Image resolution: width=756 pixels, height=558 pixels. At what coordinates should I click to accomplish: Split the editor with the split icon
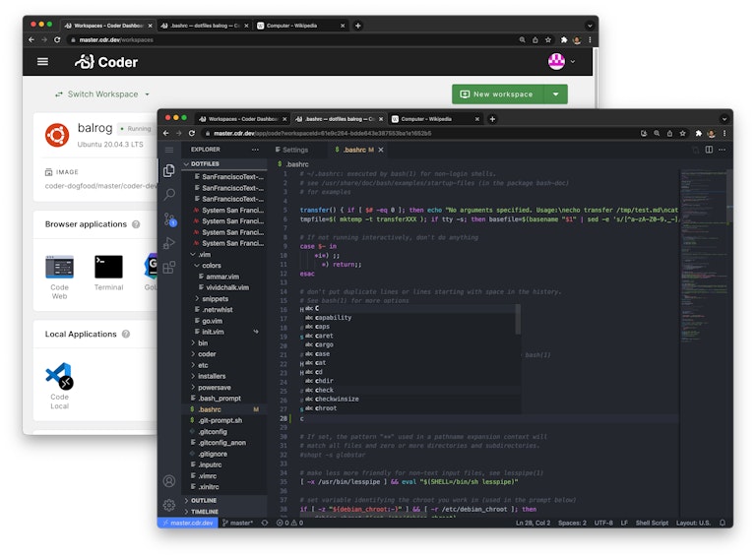pos(709,150)
